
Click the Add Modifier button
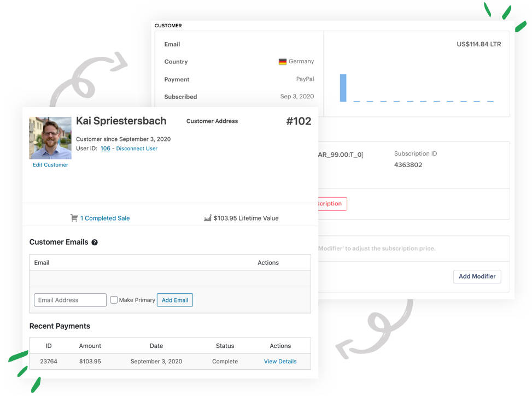[x=477, y=276]
